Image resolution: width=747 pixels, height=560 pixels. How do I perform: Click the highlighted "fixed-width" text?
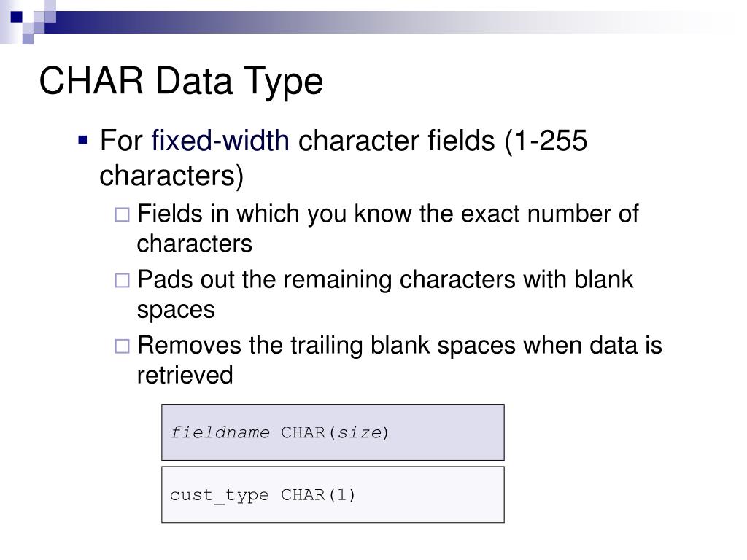point(220,141)
